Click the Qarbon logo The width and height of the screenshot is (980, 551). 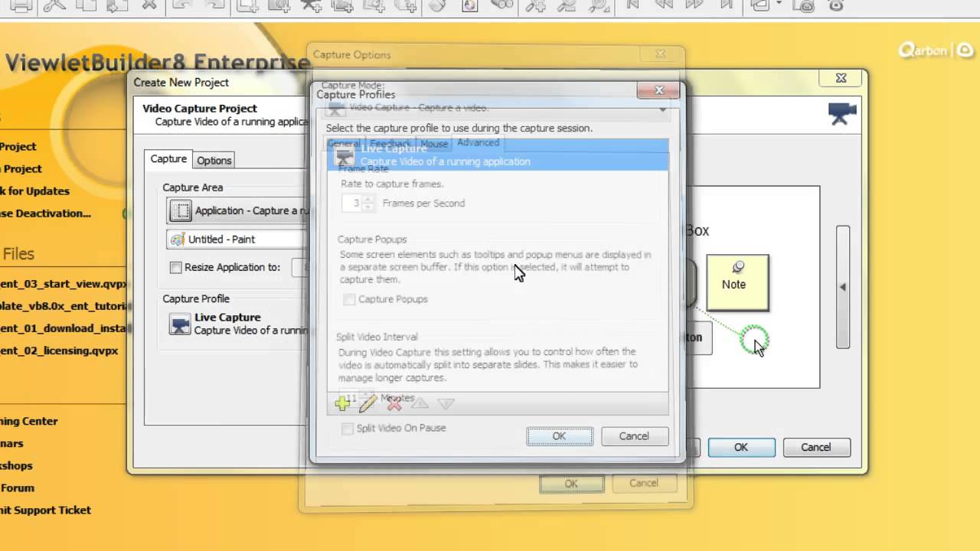click(935, 51)
